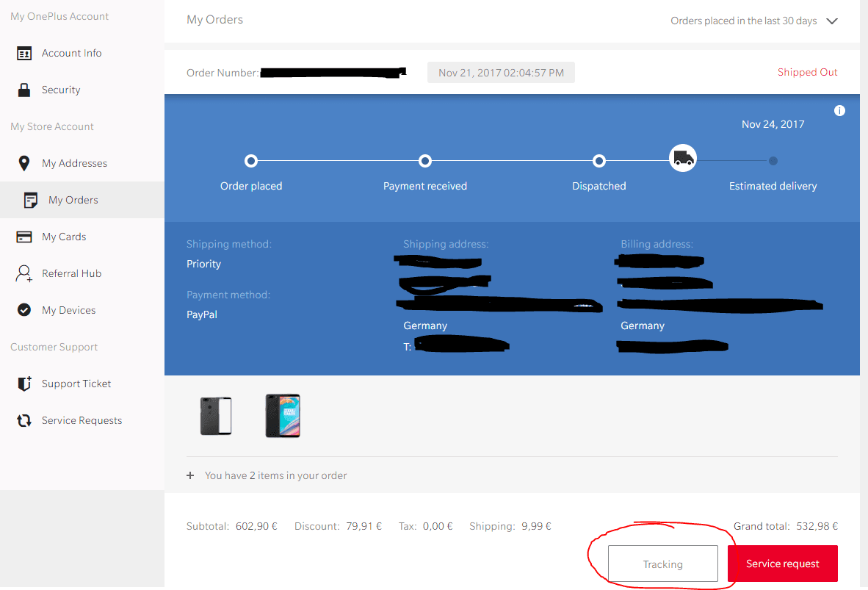The width and height of the screenshot is (868, 590).
Task: Click the My Cards credit card icon
Action: coord(23,237)
